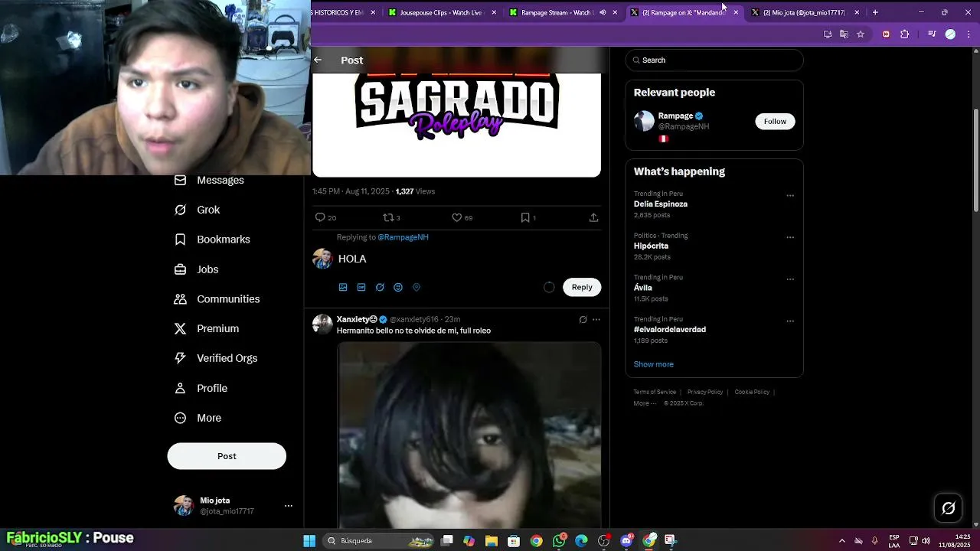Click into the HOLA reply text field
The height and width of the screenshot is (551, 980).
click(x=469, y=259)
